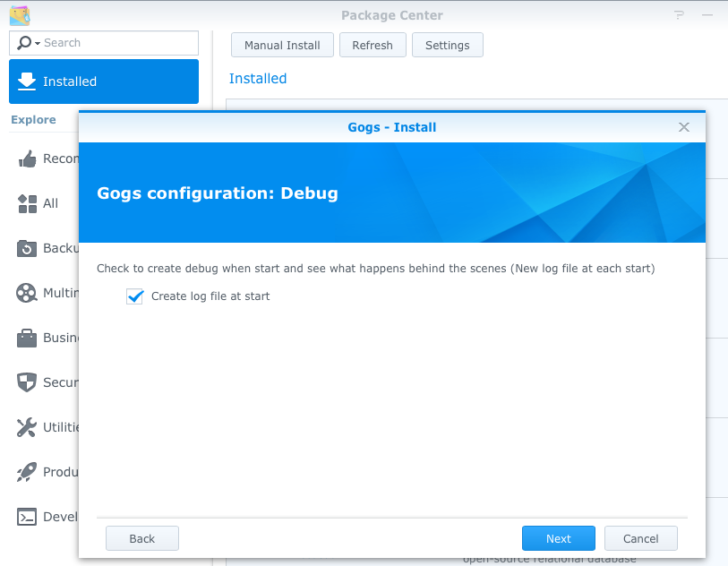
Task: Click Next in Gogs install wizard
Action: (559, 538)
